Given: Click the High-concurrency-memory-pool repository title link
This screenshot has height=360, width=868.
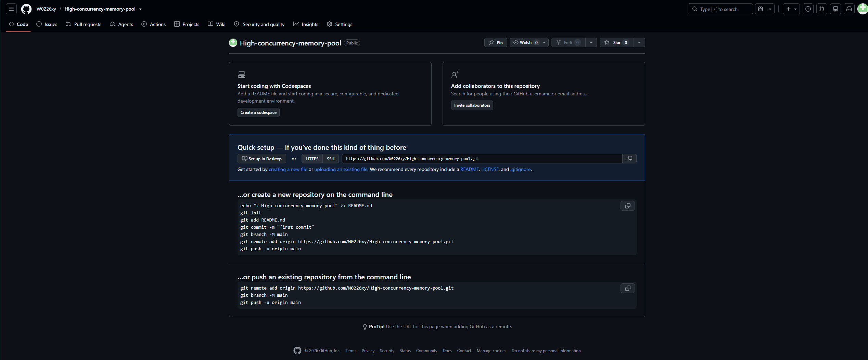Looking at the screenshot, I should click(x=290, y=43).
